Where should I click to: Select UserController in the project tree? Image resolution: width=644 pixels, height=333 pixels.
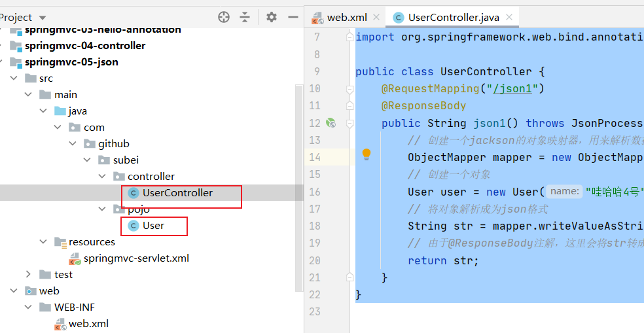[x=177, y=192]
